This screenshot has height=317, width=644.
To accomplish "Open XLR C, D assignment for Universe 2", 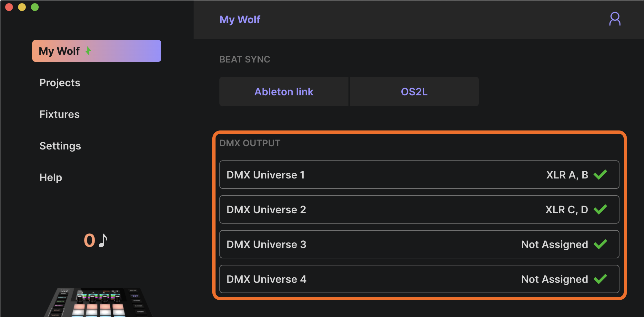I will (567, 210).
